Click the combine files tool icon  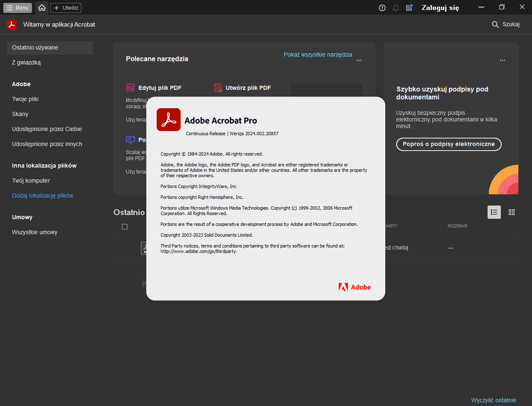[130, 140]
